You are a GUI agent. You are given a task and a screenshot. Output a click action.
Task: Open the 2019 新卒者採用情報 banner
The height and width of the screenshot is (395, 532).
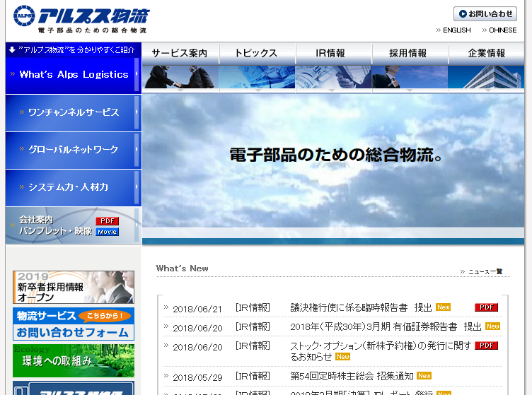point(74,287)
